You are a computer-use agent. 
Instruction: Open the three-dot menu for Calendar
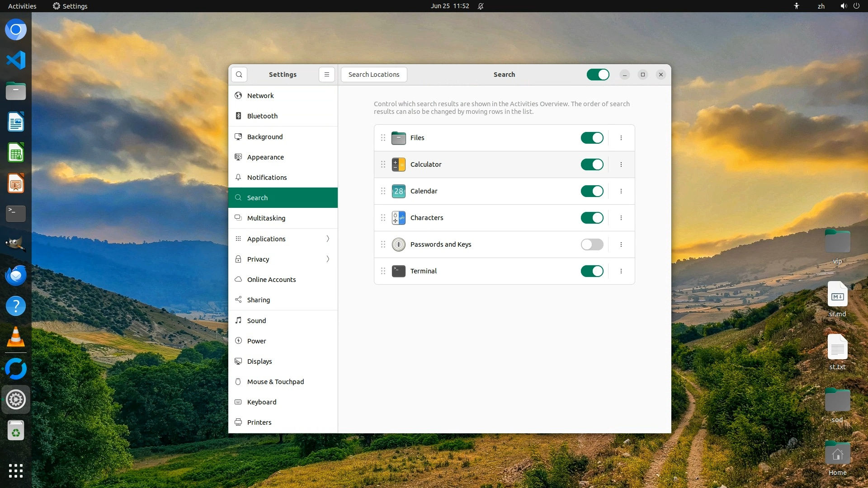pyautogui.click(x=621, y=191)
